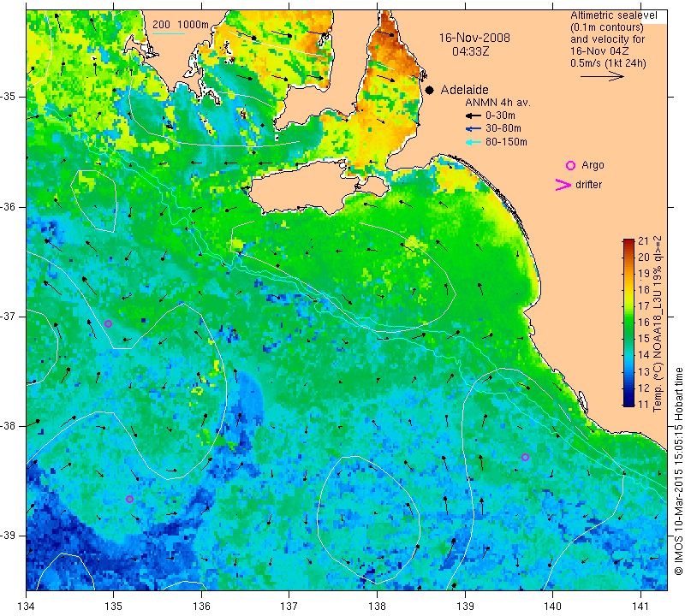Click the longitude axis label "138"
This screenshot has height=616, width=685.
pos(377,607)
